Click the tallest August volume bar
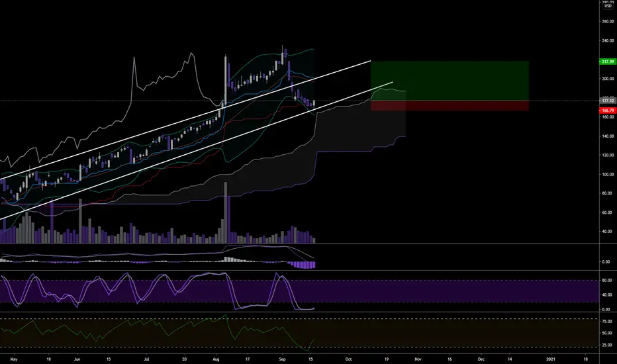 coord(226,212)
